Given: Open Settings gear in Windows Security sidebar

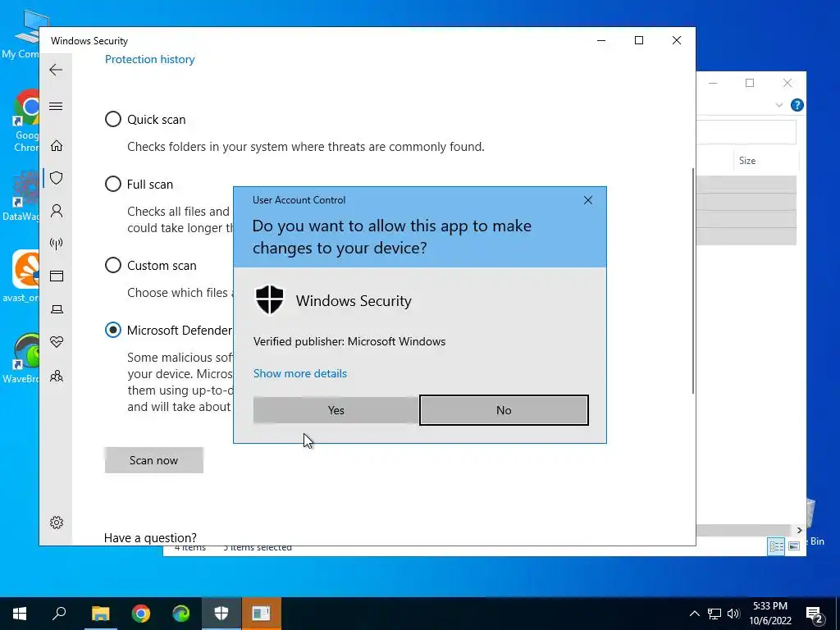Looking at the screenshot, I should point(57,523).
